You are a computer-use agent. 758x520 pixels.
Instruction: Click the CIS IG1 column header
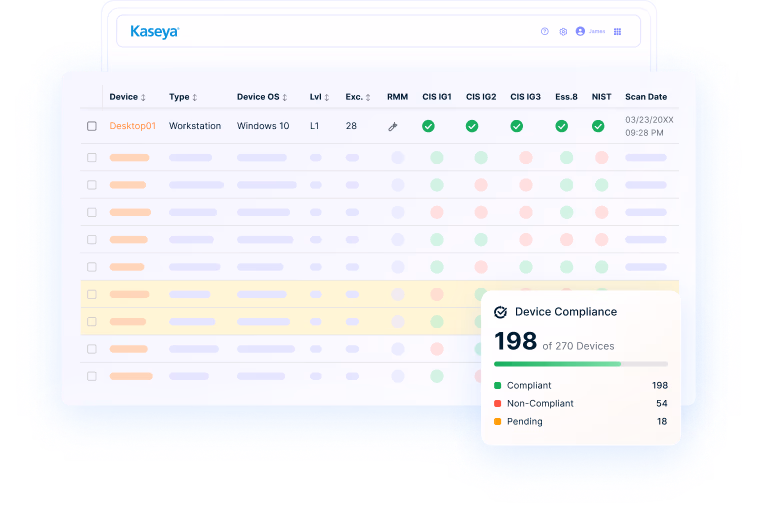437,97
